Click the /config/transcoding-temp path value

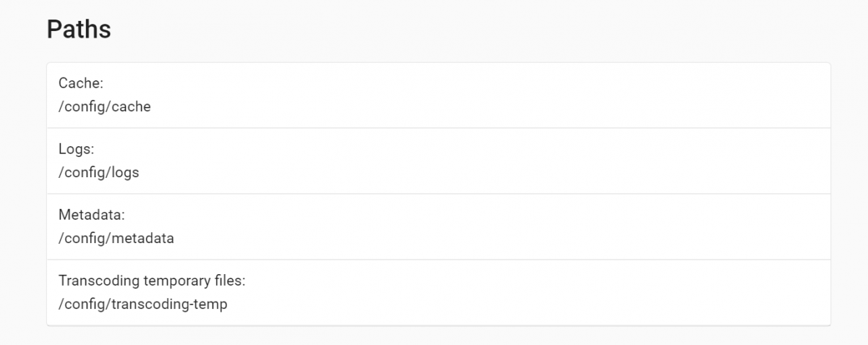point(143,304)
